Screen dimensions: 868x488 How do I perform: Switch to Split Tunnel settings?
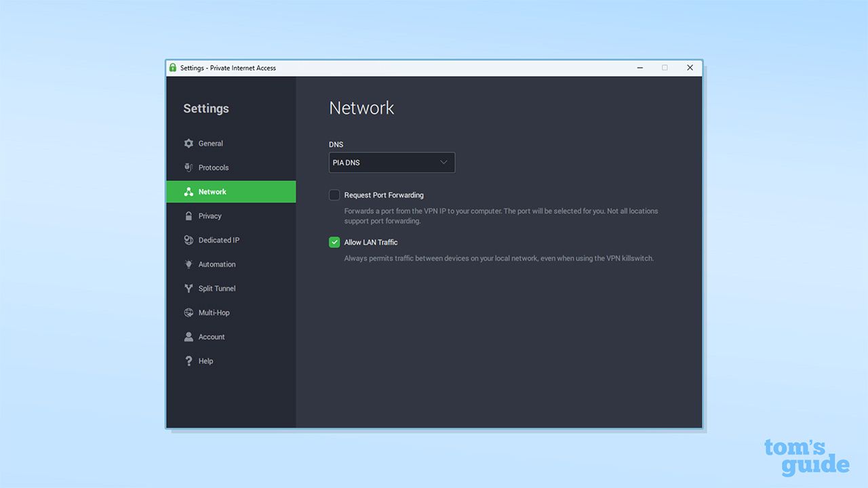[231, 289]
